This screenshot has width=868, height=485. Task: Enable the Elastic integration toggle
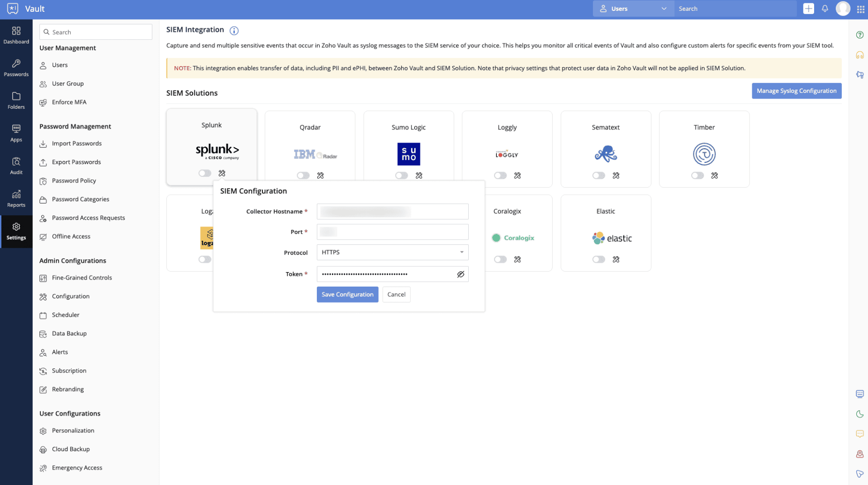tap(599, 259)
